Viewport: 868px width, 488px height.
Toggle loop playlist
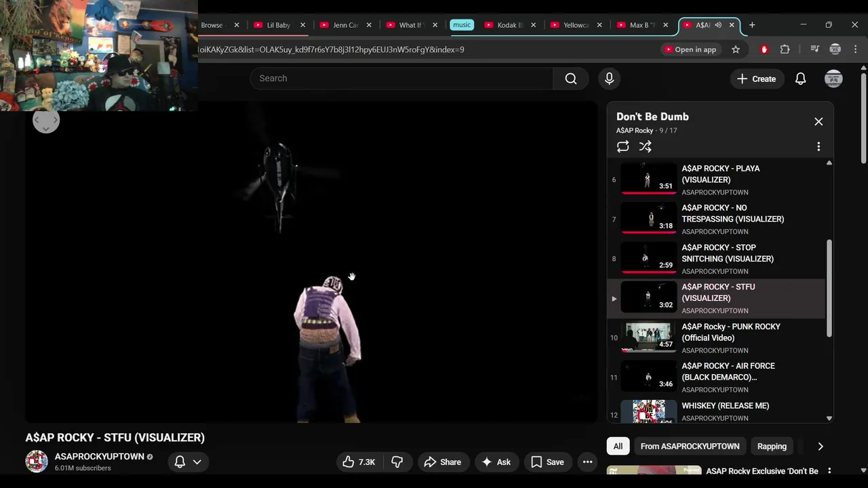(x=623, y=146)
